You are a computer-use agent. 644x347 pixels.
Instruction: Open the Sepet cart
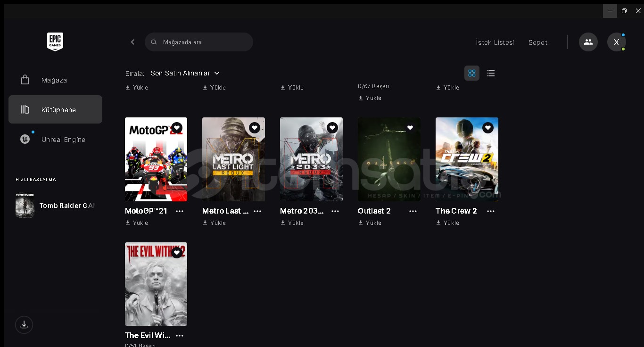538,42
